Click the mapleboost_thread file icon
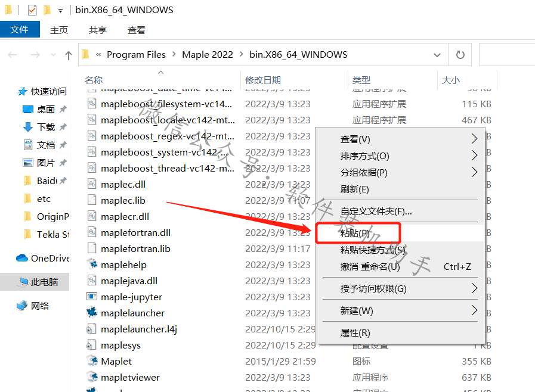 (92, 167)
